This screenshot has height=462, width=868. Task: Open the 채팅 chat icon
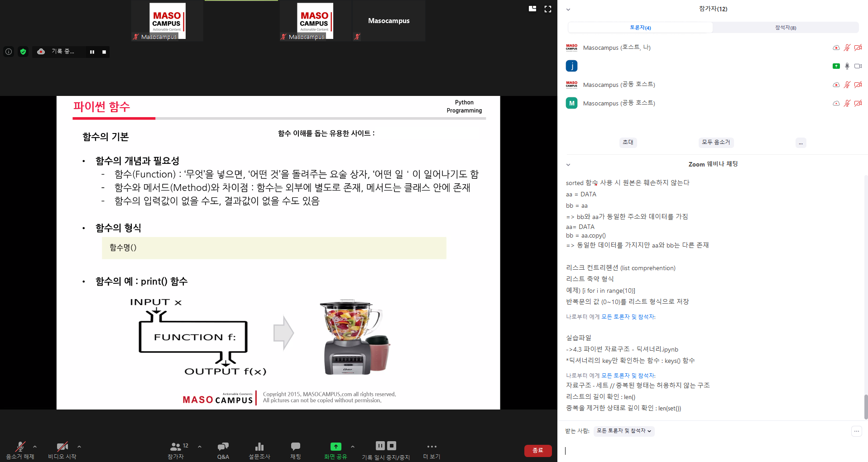295,447
